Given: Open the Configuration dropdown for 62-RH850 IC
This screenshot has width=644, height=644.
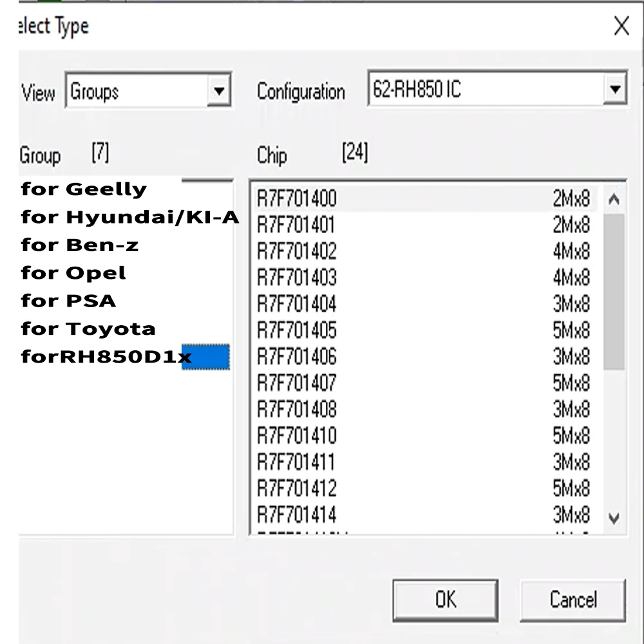Looking at the screenshot, I should [x=616, y=88].
